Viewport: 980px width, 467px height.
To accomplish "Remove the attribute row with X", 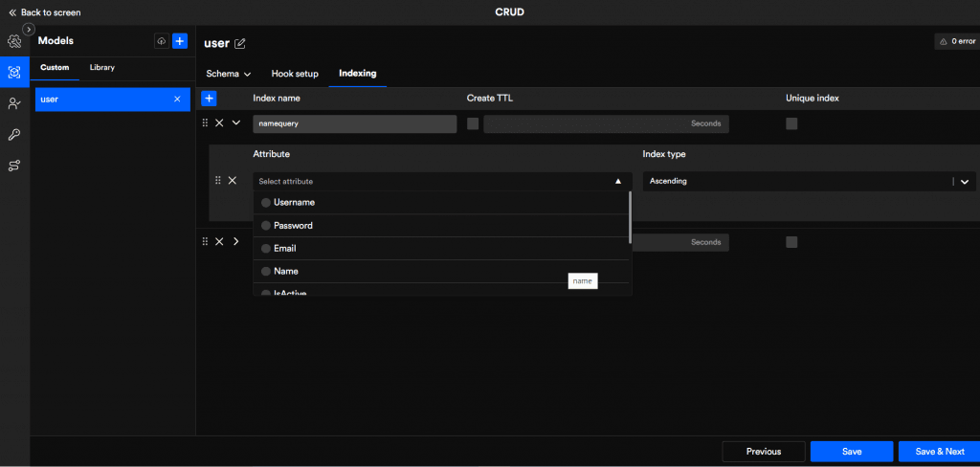I will [x=232, y=180].
